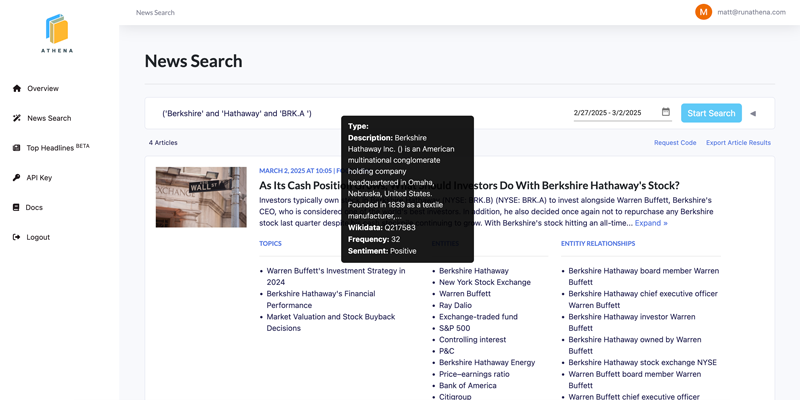Click the Top Headlines newspaper icon
Image resolution: width=800 pixels, height=400 pixels.
tap(17, 148)
